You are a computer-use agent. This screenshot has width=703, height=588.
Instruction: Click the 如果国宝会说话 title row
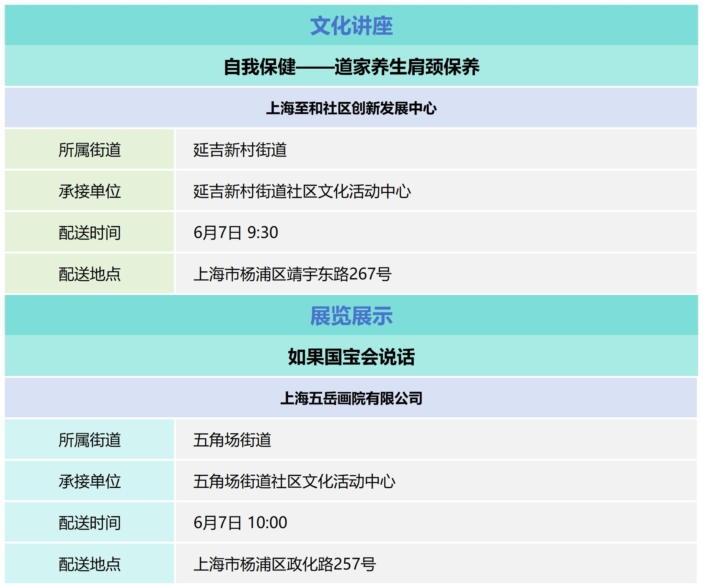click(351, 356)
